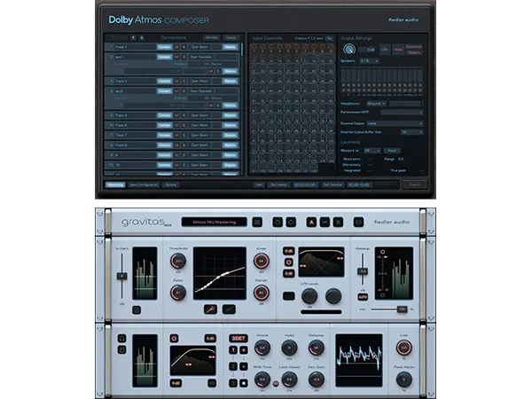532x399 pixels.
Task: Click the Export button
Action: point(415,185)
